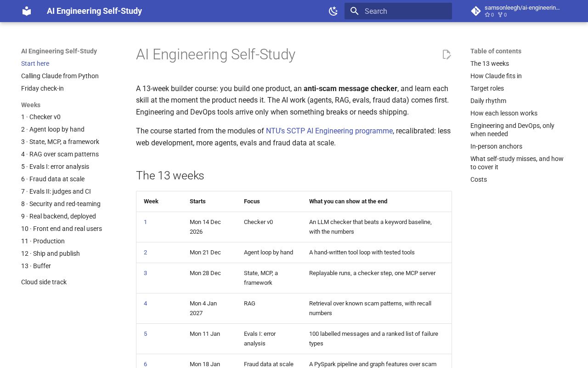This screenshot has height=368, width=588.
Task: Jump to Daily rhythm section
Action: pos(488,101)
